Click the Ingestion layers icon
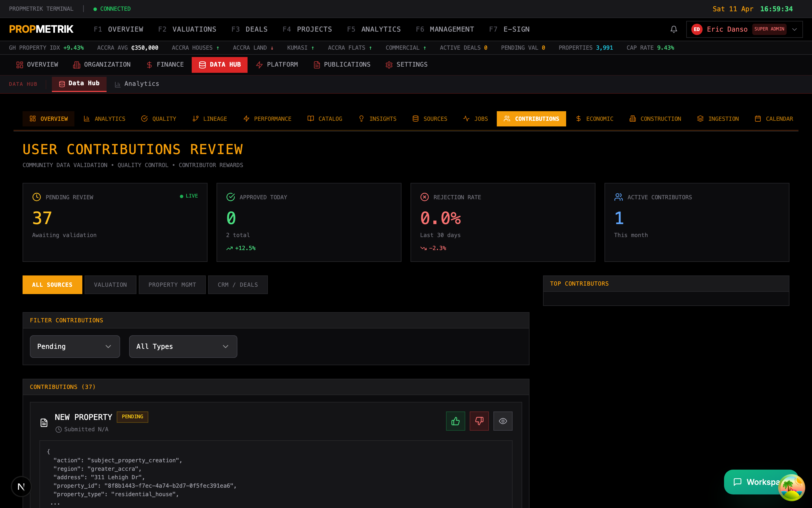812x508 pixels. [700, 119]
